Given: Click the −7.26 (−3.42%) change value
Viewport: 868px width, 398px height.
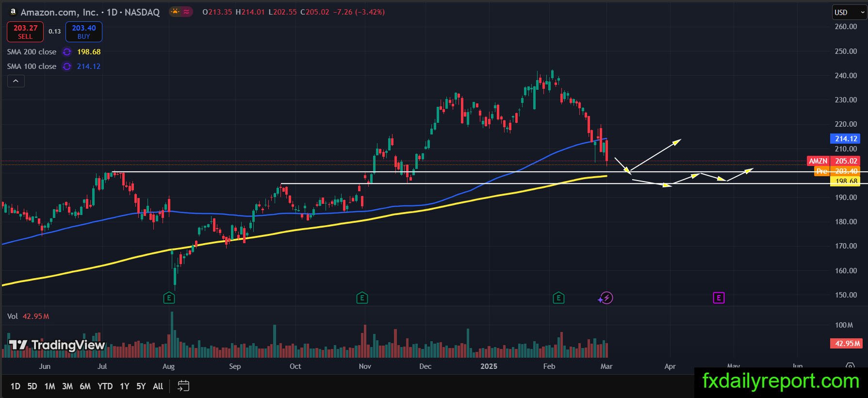Looking at the screenshot, I should tap(359, 12).
